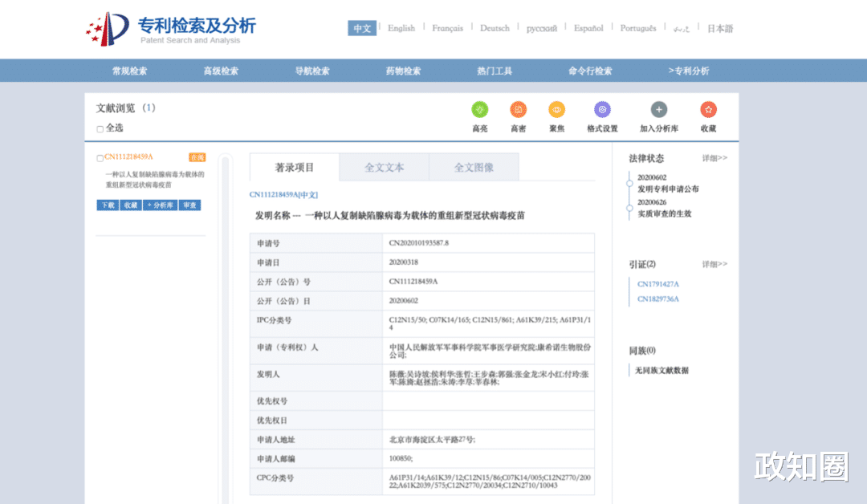The width and height of the screenshot is (867, 504).
Task: Click the 聚焦 focus eye icon
Action: [556, 110]
